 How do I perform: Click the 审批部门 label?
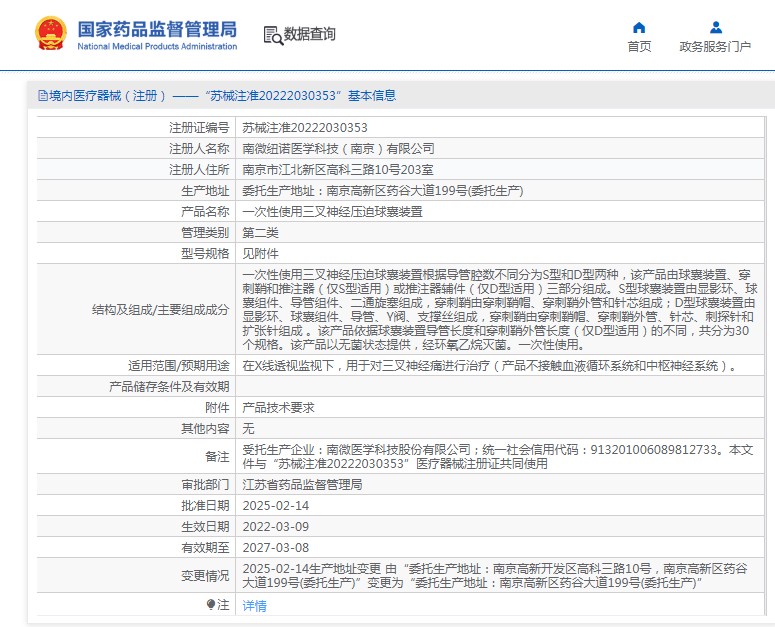[205, 485]
